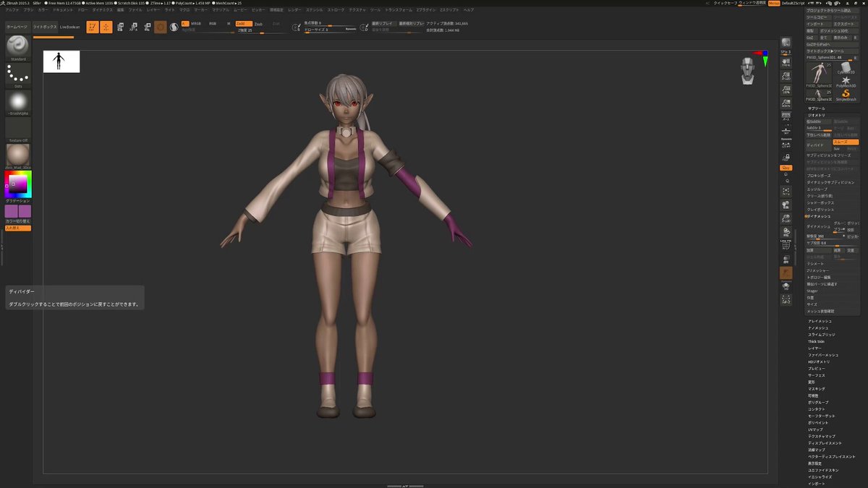Adjust the SubDiv 3 slider
The height and width of the screenshot is (488, 868).
(x=819, y=128)
